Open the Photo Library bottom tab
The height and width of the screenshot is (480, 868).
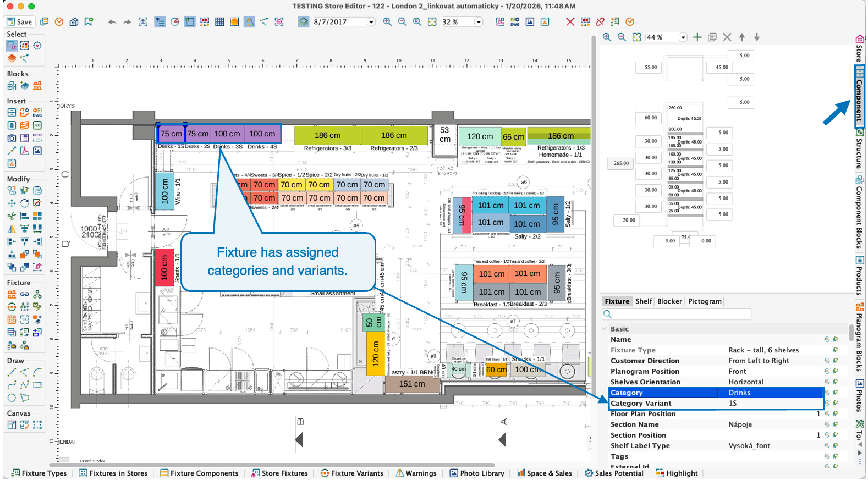pyautogui.click(x=477, y=473)
